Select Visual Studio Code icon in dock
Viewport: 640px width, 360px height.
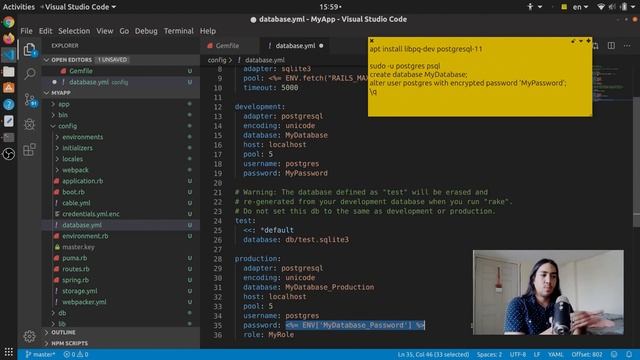pyautogui.click(x=9, y=55)
